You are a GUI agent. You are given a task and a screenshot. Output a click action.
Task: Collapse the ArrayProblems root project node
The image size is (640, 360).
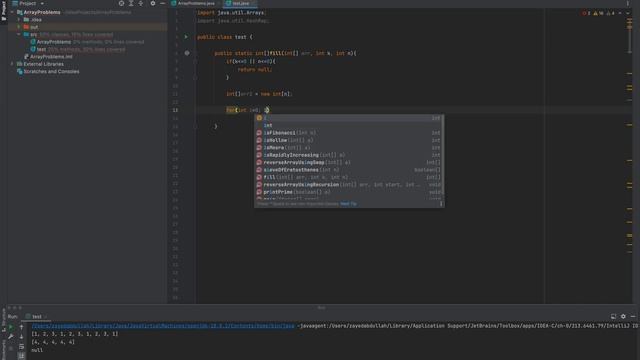click(12, 12)
